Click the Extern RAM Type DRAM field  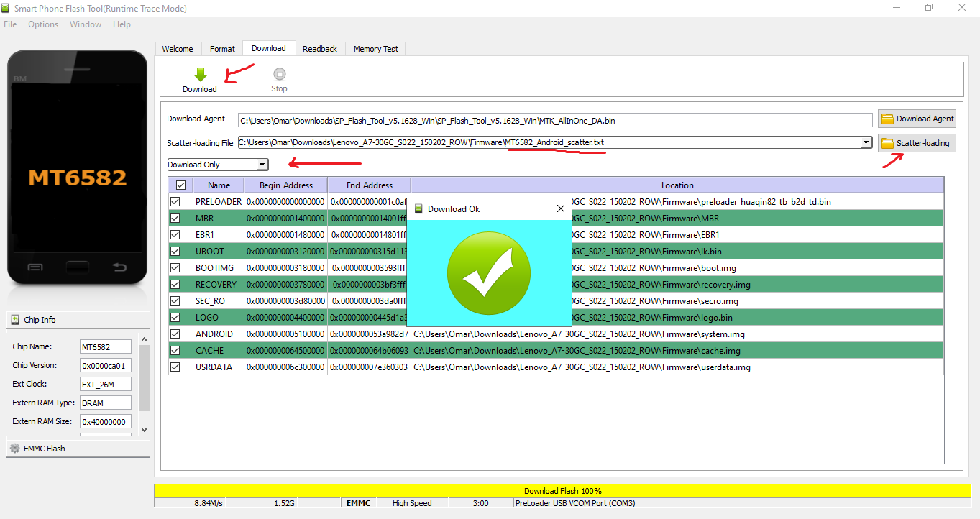coord(106,403)
